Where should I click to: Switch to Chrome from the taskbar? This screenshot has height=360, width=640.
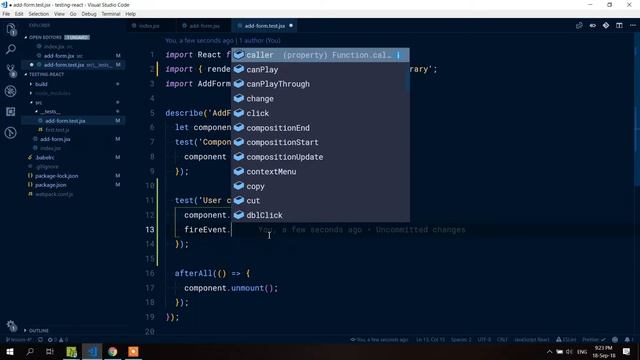tap(113, 351)
